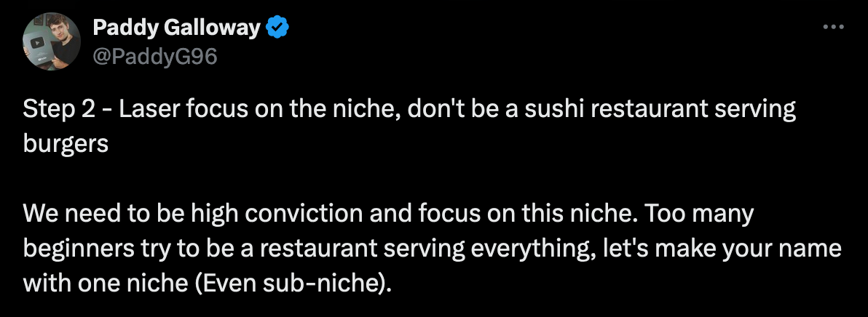Screen dimensions: 868x317
Task: Open the @PaddyG96 handle link
Action: click(155, 56)
